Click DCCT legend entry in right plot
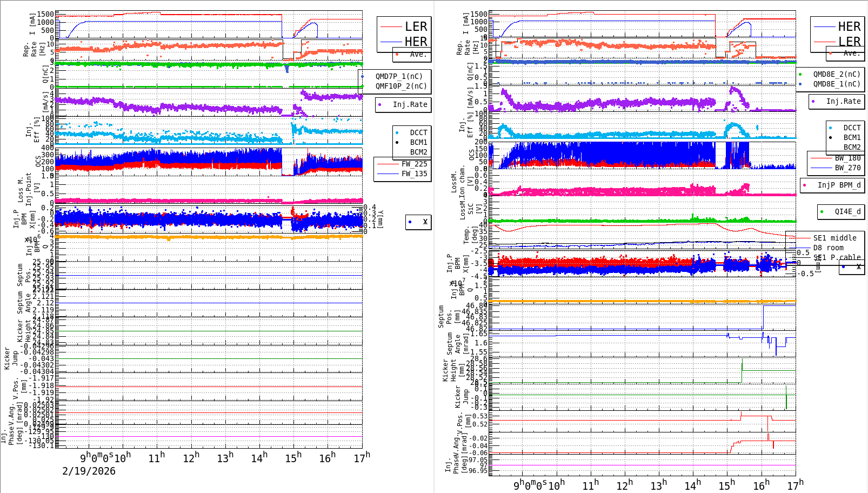 [x=852, y=128]
